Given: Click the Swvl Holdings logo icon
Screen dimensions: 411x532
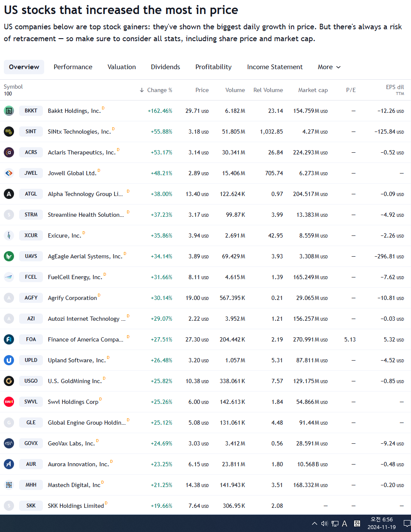Looking at the screenshot, I should [9, 402].
